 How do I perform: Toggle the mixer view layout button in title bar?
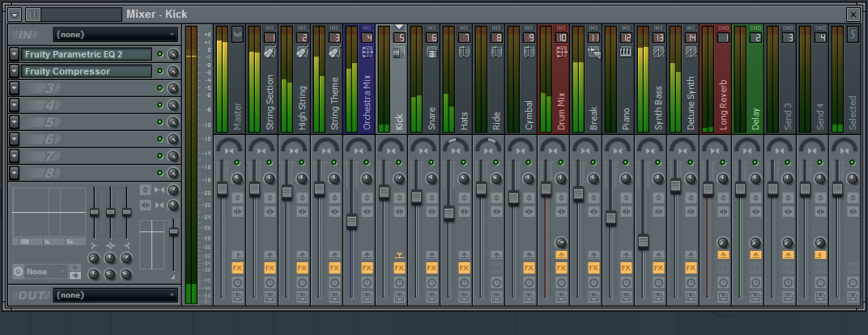33,15
